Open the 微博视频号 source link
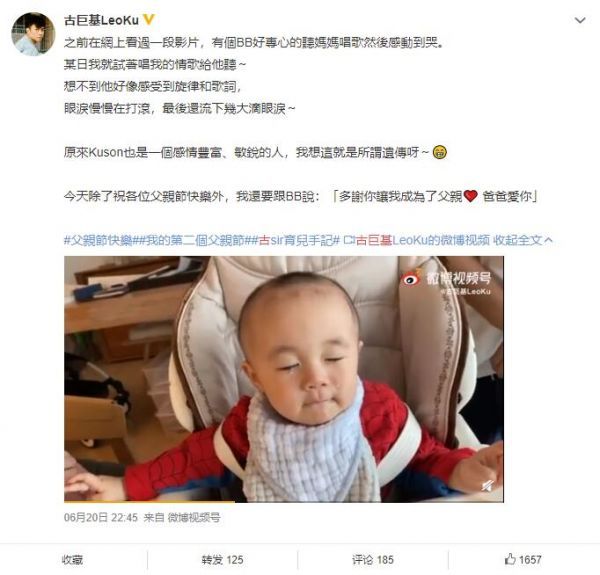 point(194,518)
